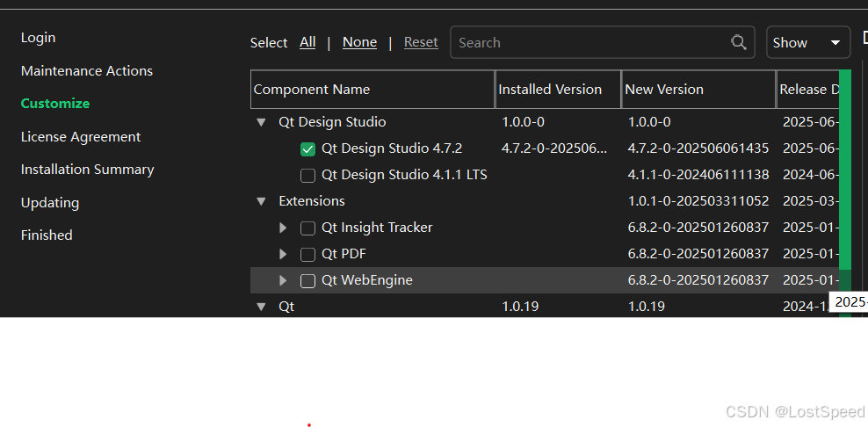The image size is (868, 427).
Task: Open the Show dropdown
Action: pyautogui.click(x=808, y=42)
